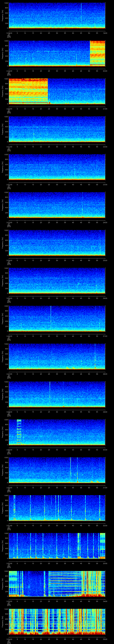Select the vertical spike at 26 s in the 3:26:00 spectrogram

pos(51,317)
